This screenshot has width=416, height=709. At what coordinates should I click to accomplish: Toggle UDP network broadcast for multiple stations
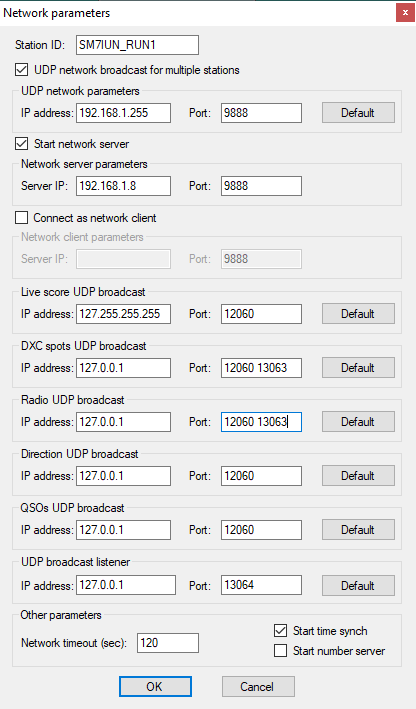tap(21, 70)
